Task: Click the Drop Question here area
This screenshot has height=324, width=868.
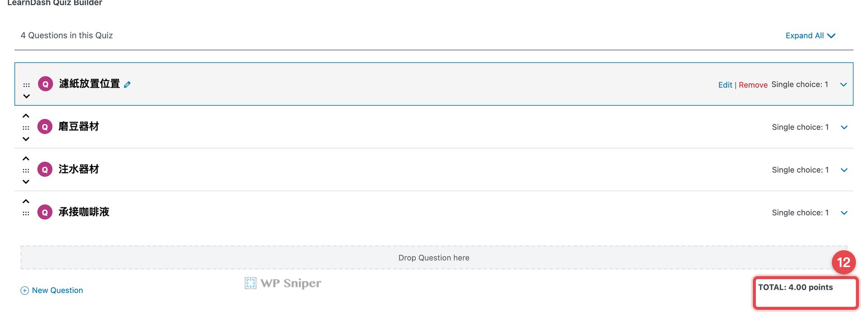Action: coord(434,258)
